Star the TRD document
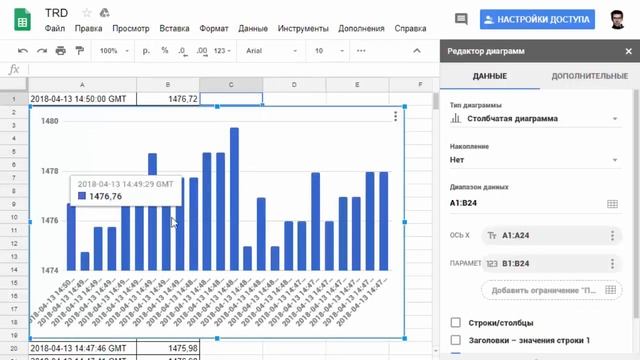This screenshot has height=360, width=640. pos(87,13)
